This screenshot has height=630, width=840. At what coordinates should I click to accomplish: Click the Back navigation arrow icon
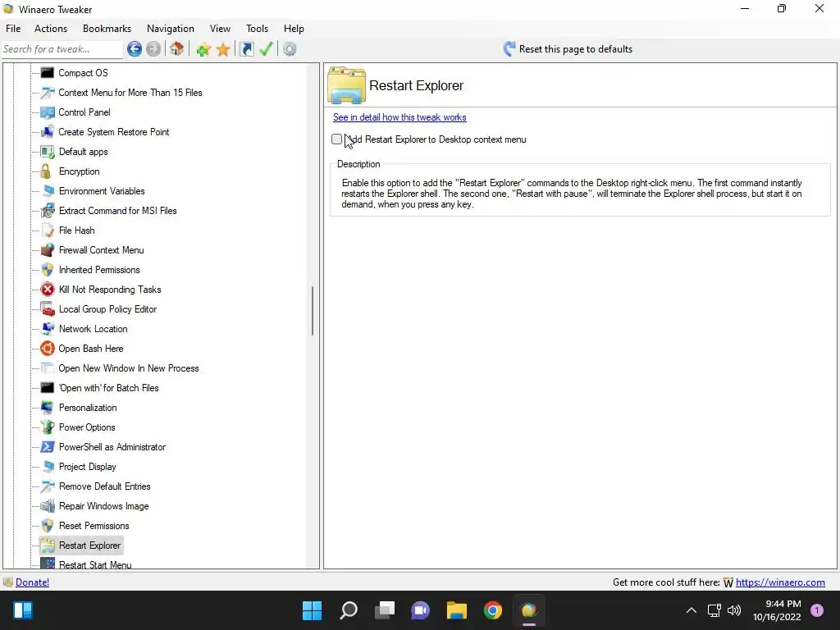coord(135,49)
